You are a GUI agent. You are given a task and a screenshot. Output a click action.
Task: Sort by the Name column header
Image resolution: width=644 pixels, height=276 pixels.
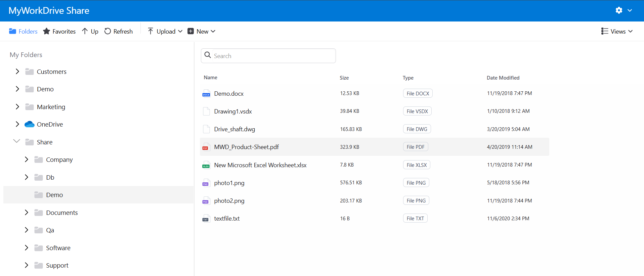tap(210, 77)
